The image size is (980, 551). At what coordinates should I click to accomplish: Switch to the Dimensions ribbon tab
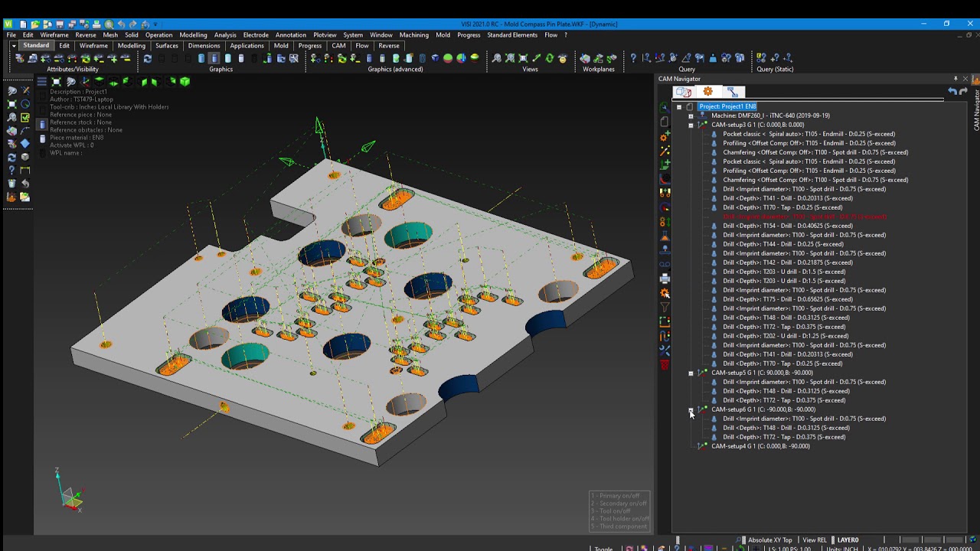click(204, 45)
